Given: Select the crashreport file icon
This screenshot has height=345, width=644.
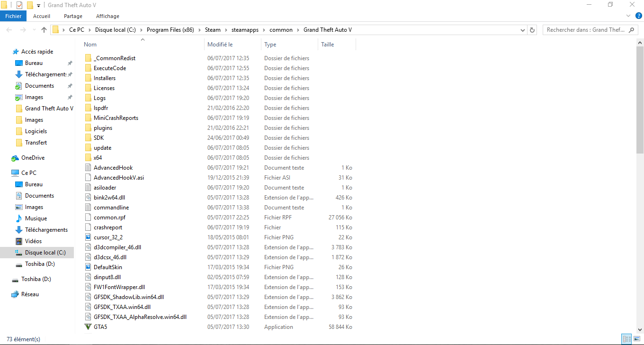Looking at the screenshot, I should point(88,227).
